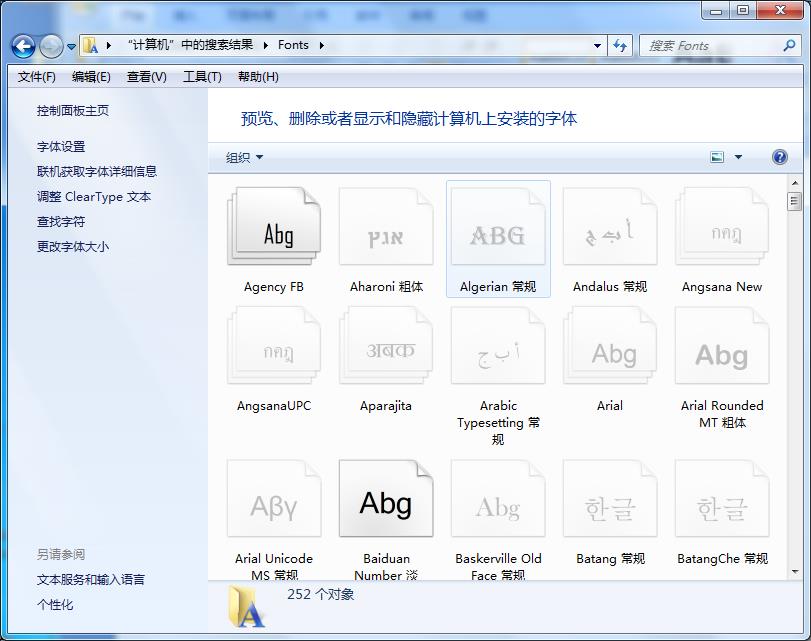The width and height of the screenshot is (811, 641).
Task: Select the Angsana New font icon
Action: (722, 227)
